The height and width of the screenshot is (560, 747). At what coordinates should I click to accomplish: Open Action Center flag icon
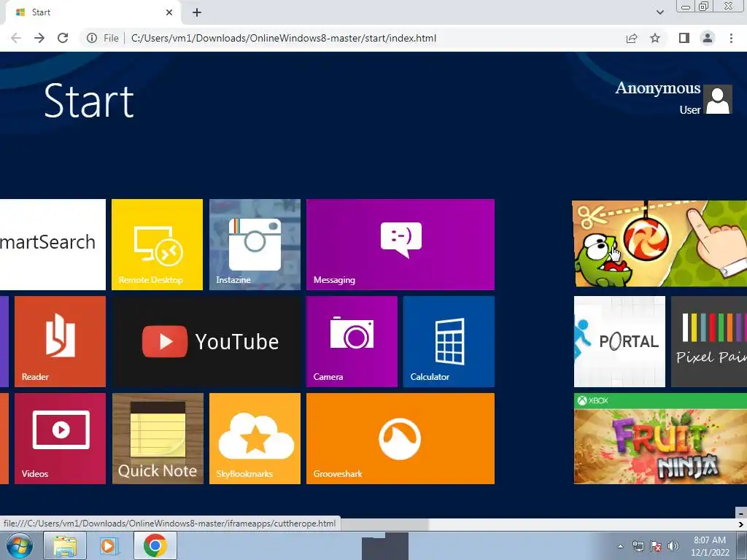click(x=656, y=546)
